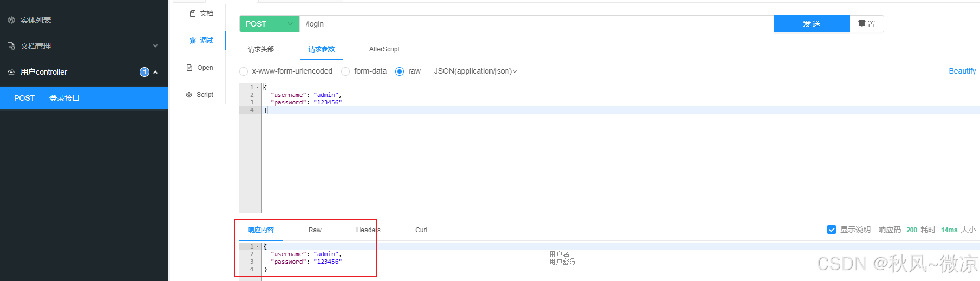Image resolution: width=980 pixels, height=281 pixels.
Task: Collapse 用户controller group arrow
Action: point(155,72)
